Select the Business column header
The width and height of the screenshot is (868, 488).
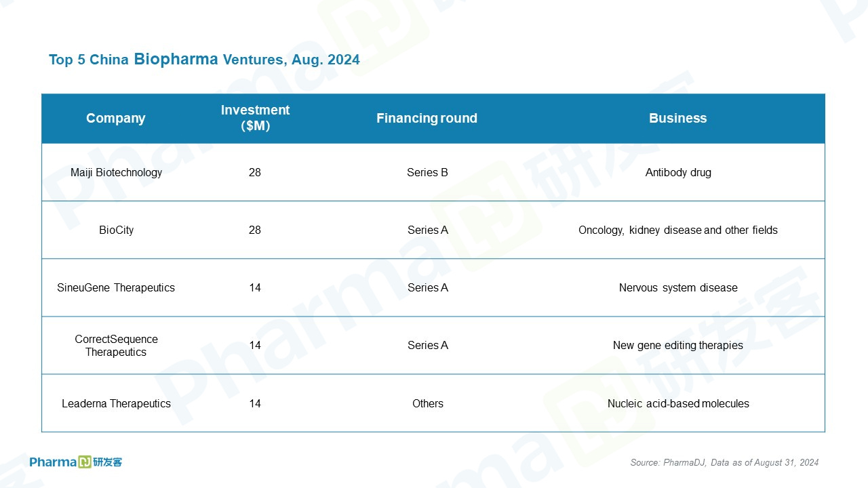[x=677, y=118]
